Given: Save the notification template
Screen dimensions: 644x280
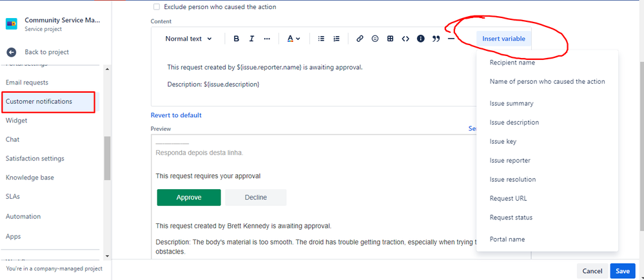Looking at the screenshot, I should (x=623, y=271).
